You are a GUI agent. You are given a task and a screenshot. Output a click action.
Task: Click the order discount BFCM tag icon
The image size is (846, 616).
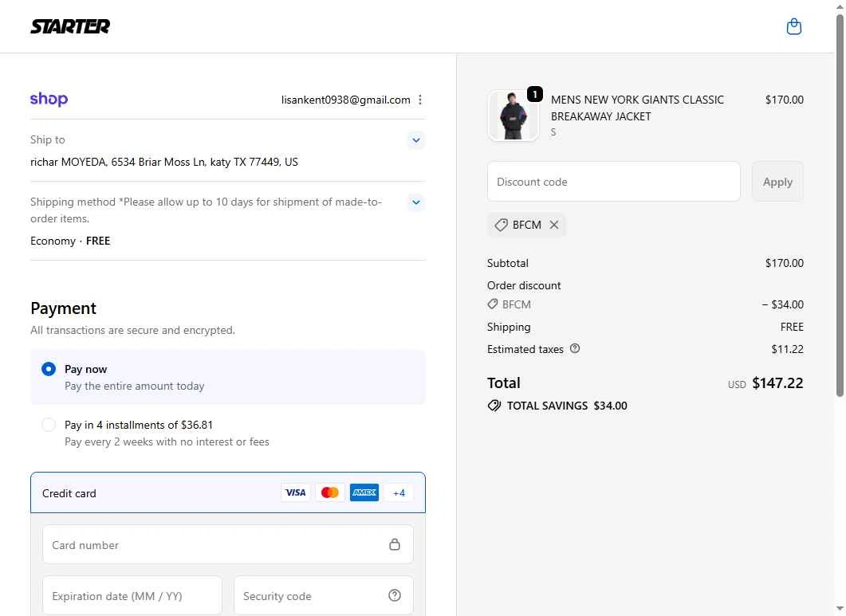click(493, 304)
